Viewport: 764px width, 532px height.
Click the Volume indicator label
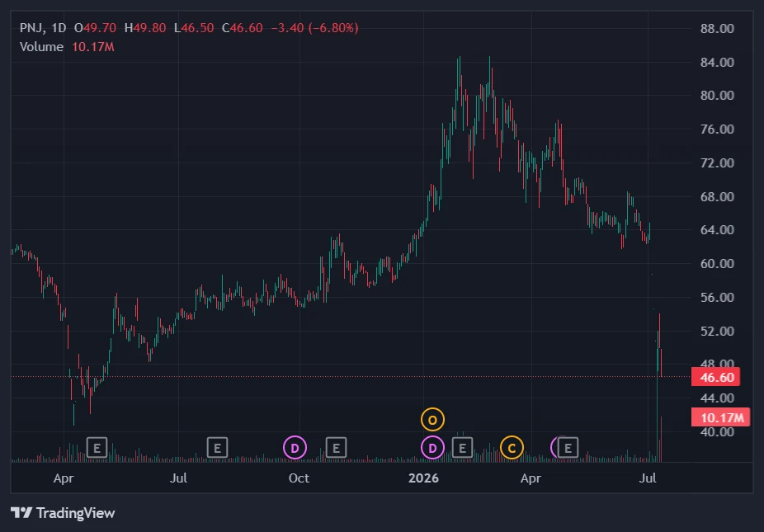41,47
